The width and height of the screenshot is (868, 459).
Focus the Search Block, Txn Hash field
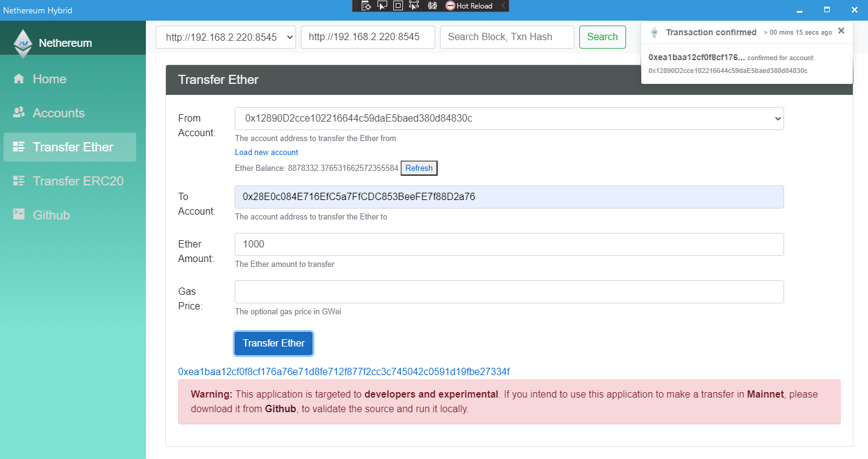pos(507,37)
